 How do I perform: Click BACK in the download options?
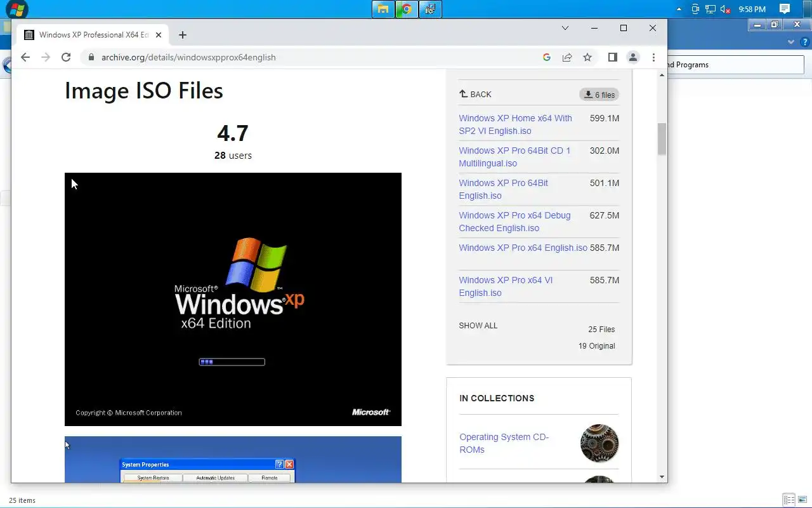coord(475,94)
